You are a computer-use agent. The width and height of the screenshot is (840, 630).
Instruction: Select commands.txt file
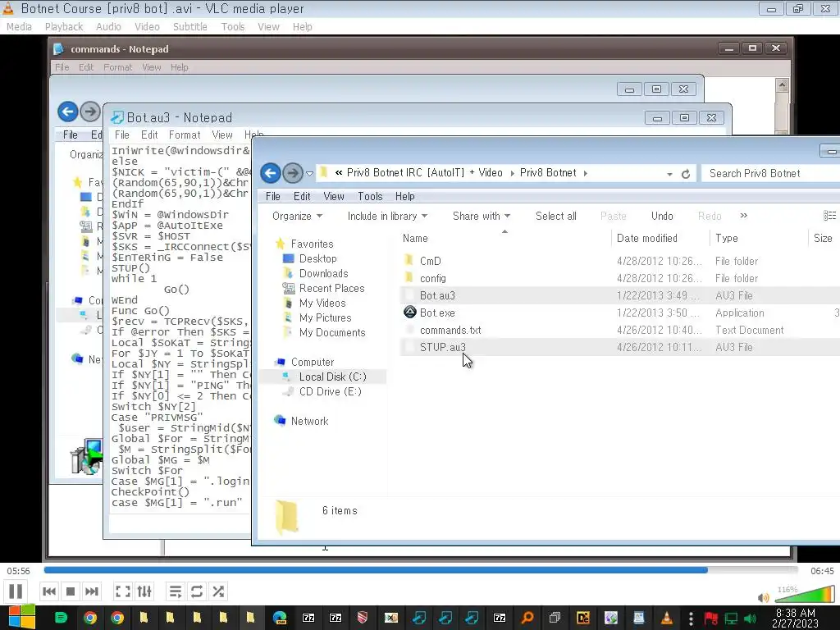point(450,330)
